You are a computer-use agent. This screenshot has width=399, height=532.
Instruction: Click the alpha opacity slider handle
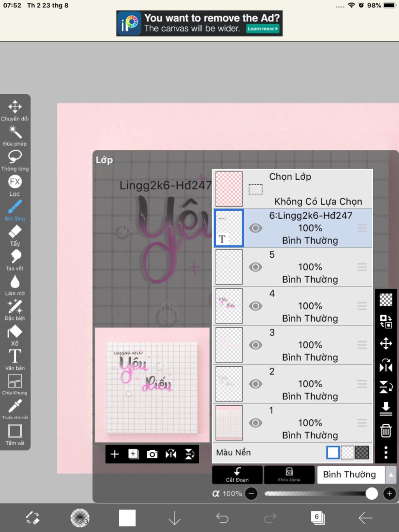click(x=372, y=494)
